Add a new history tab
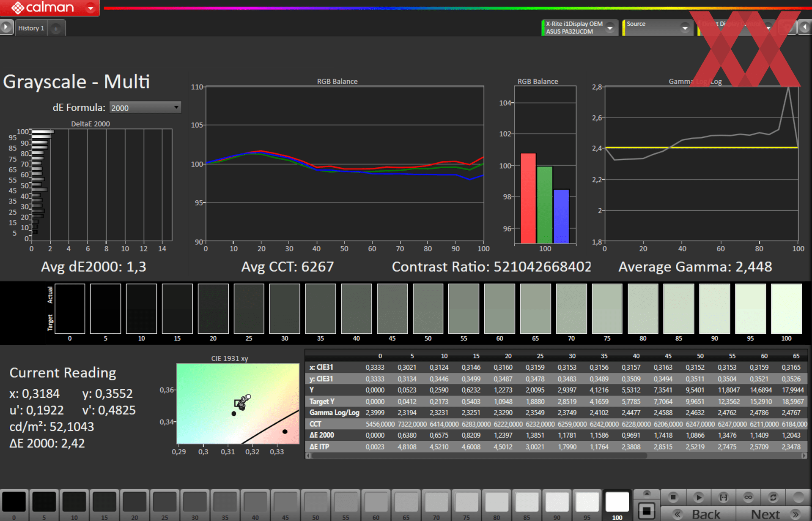Screen dimensions: 812x521 pyautogui.click(x=55, y=29)
